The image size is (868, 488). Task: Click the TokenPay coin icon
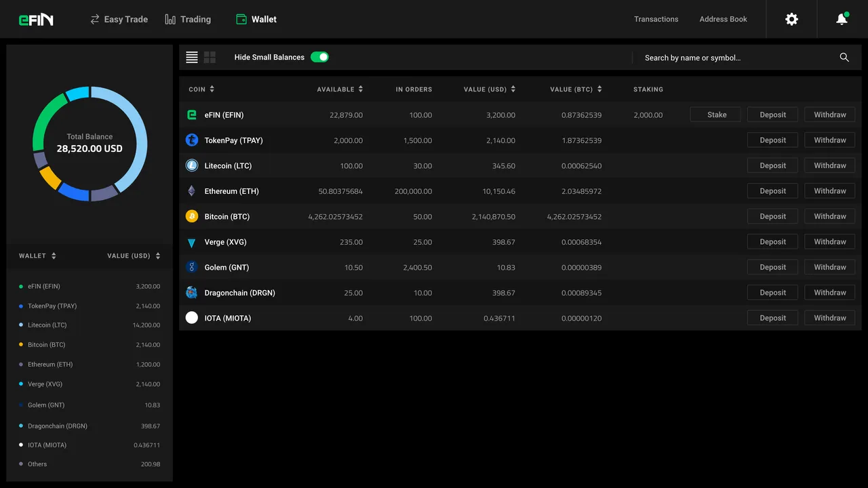coord(192,140)
